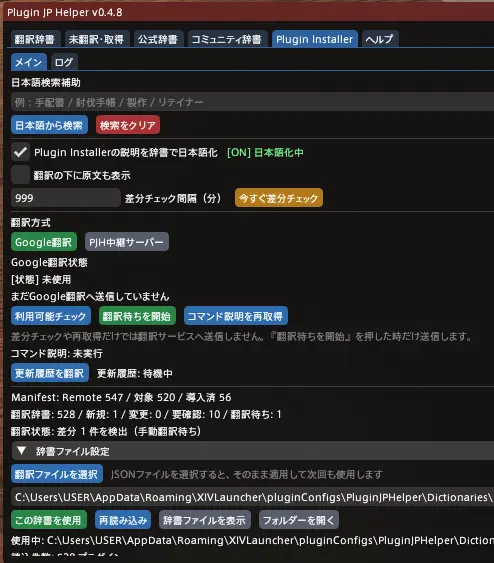Enable 翻訳の下に原文も表示 checkbox
494x563 pixels.
pyautogui.click(x=20, y=175)
